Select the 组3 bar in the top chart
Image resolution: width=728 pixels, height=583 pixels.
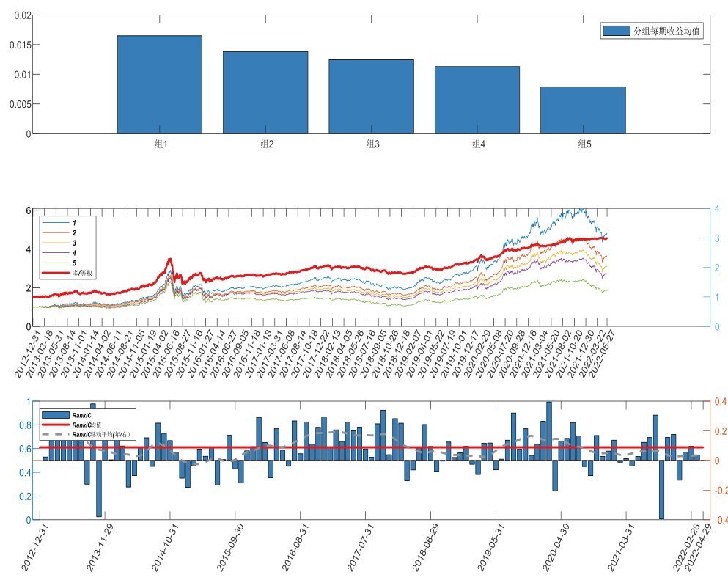tap(371, 96)
